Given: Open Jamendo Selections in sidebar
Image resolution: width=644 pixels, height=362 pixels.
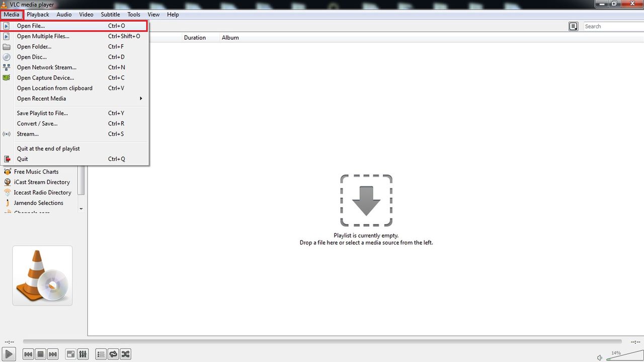Looking at the screenshot, I should coord(38,203).
